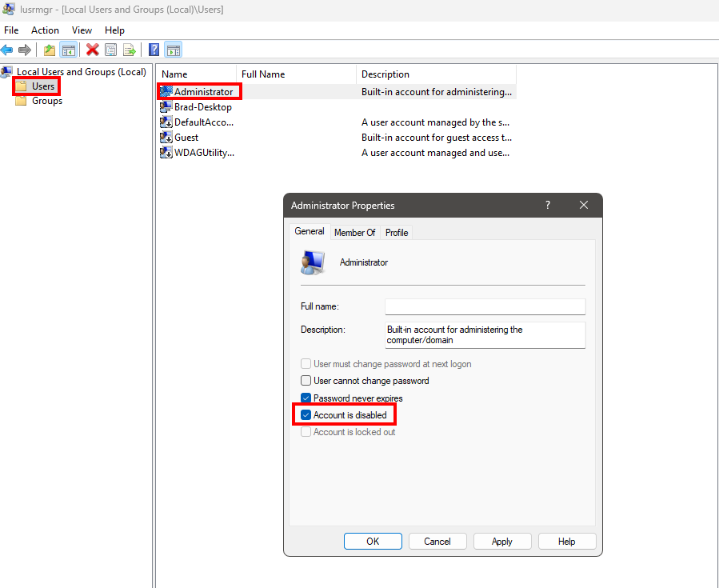Image resolution: width=719 pixels, height=588 pixels.
Task: Click the Forward arrow in toolbar
Action: [x=25, y=50]
